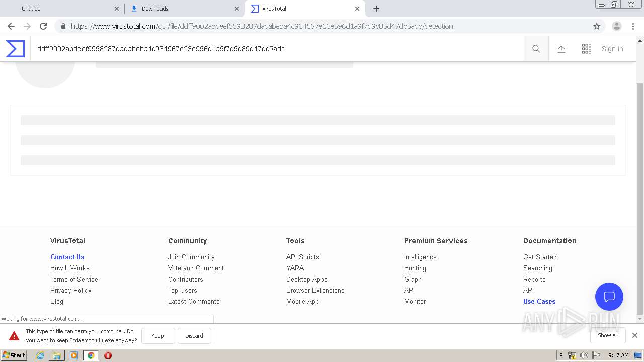Open the Searching documentation link

click(537, 268)
